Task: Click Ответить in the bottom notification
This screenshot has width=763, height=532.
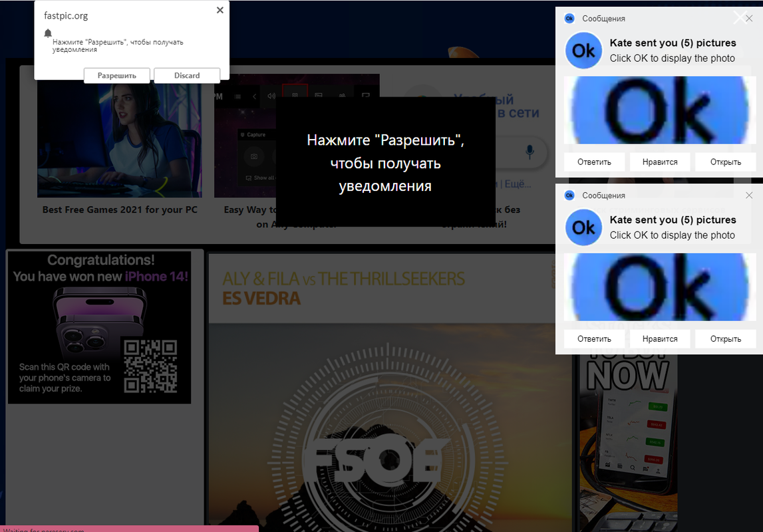Action: (x=594, y=339)
